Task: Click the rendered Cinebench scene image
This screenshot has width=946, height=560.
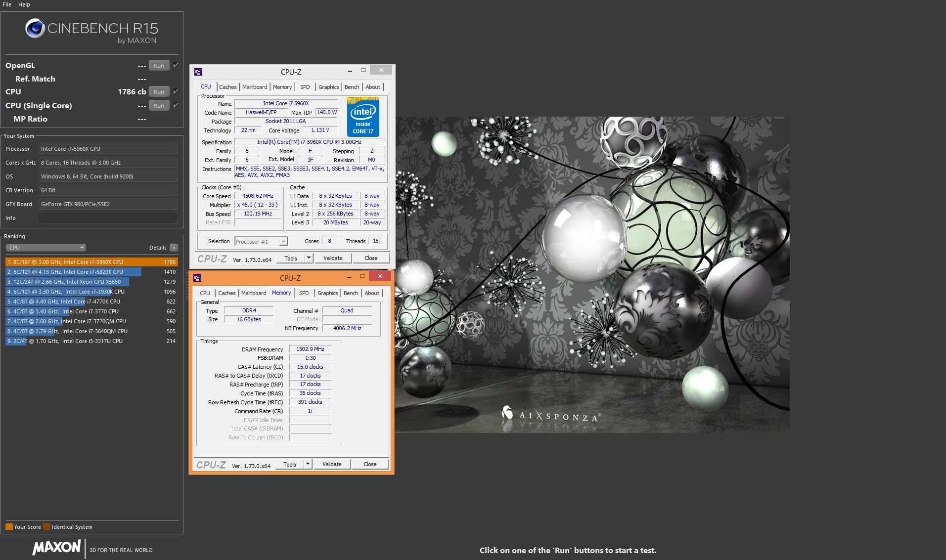Action: point(592,275)
